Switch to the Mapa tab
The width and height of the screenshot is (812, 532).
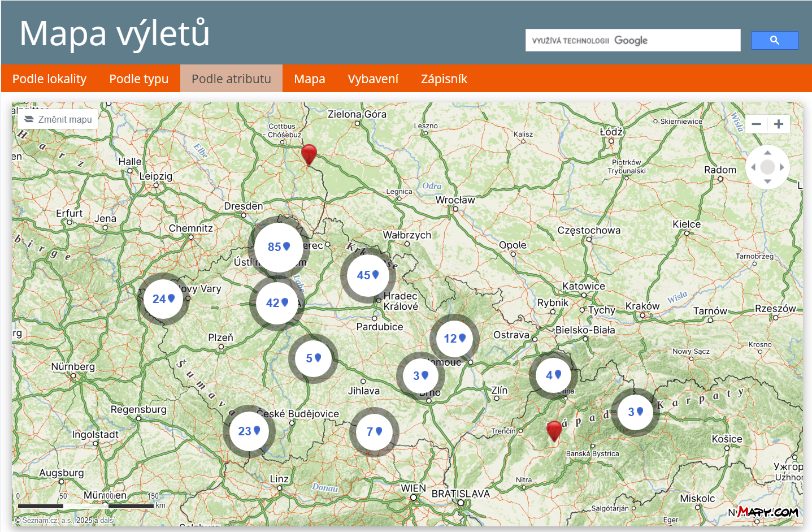(x=310, y=79)
